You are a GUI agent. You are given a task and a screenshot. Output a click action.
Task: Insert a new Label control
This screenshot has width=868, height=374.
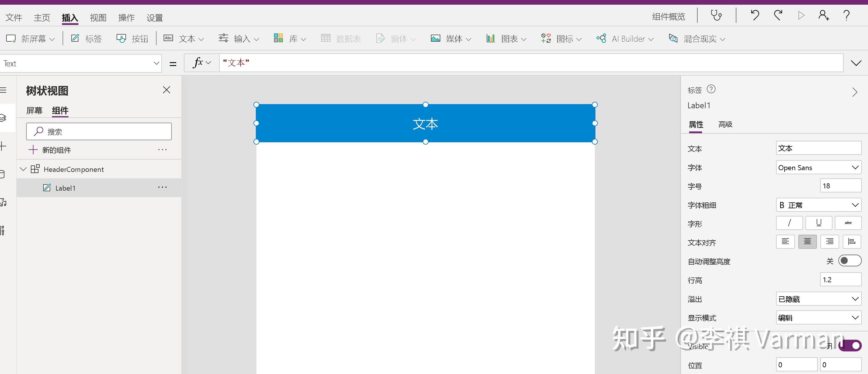click(x=86, y=38)
